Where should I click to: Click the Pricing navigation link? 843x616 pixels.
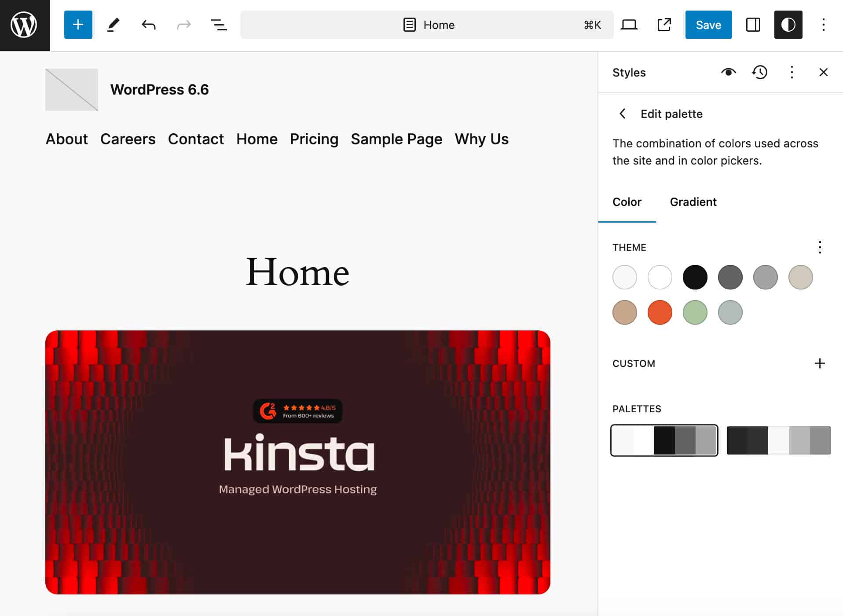[x=314, y=139]
